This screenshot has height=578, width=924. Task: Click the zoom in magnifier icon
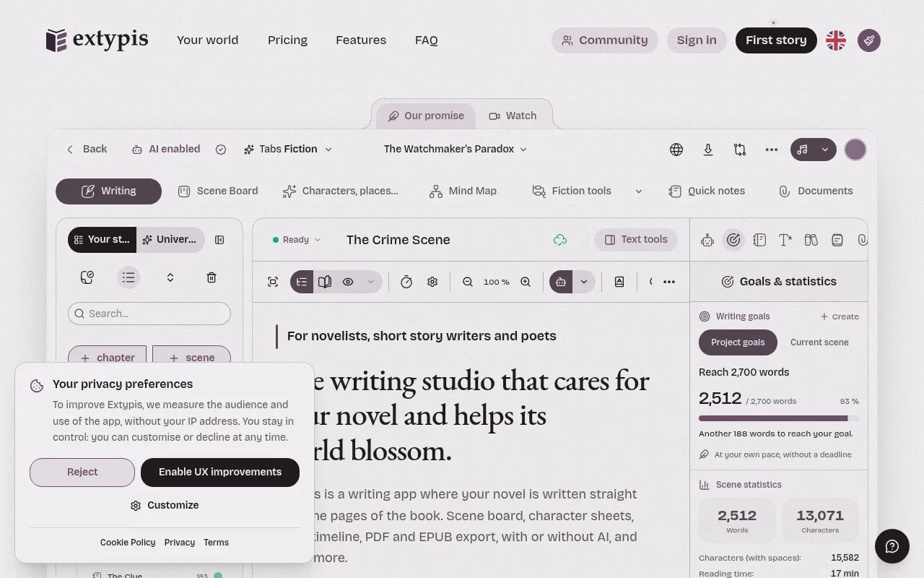[x=526, y=282]
